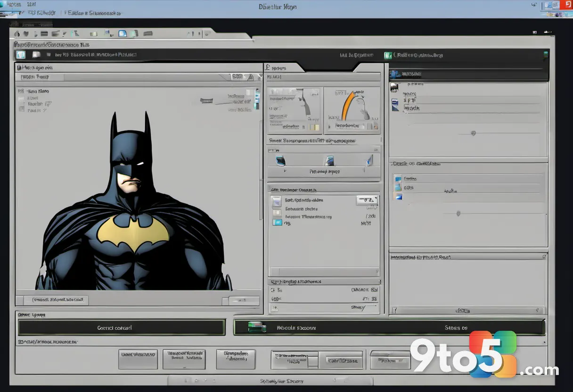Viewport: 573px width, 392px height.
Task: Click the slider handle in upper right panel
Action: 473,133
